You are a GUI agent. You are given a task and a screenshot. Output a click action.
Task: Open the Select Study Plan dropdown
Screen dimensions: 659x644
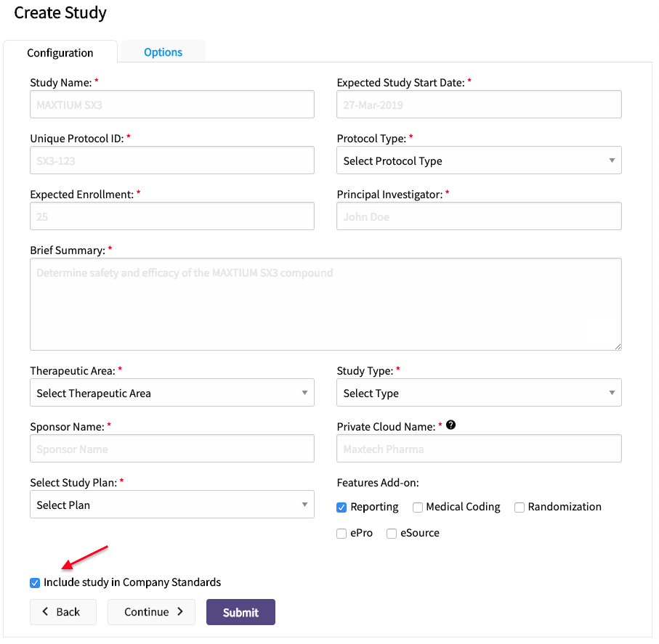click(x=172, y=505)
